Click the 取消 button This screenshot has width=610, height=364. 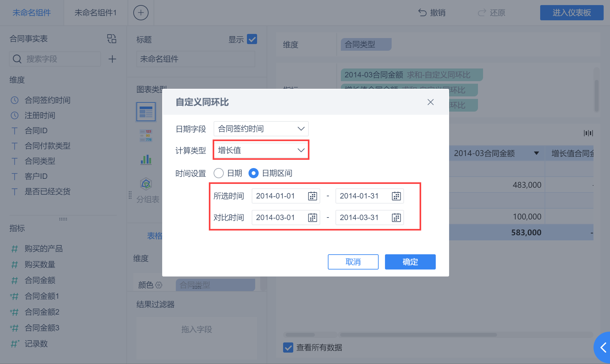click(353, 262)
